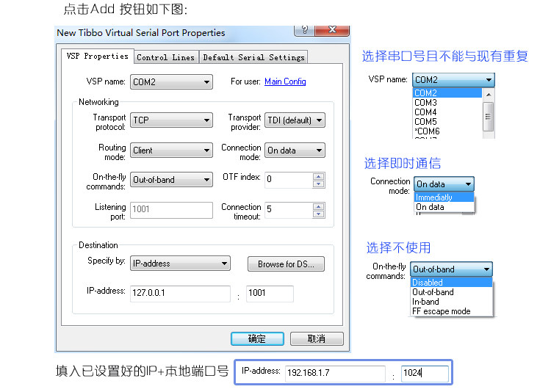
Task: Click the 192.168.1.7 IP-address field
Action: click(335, 373)
